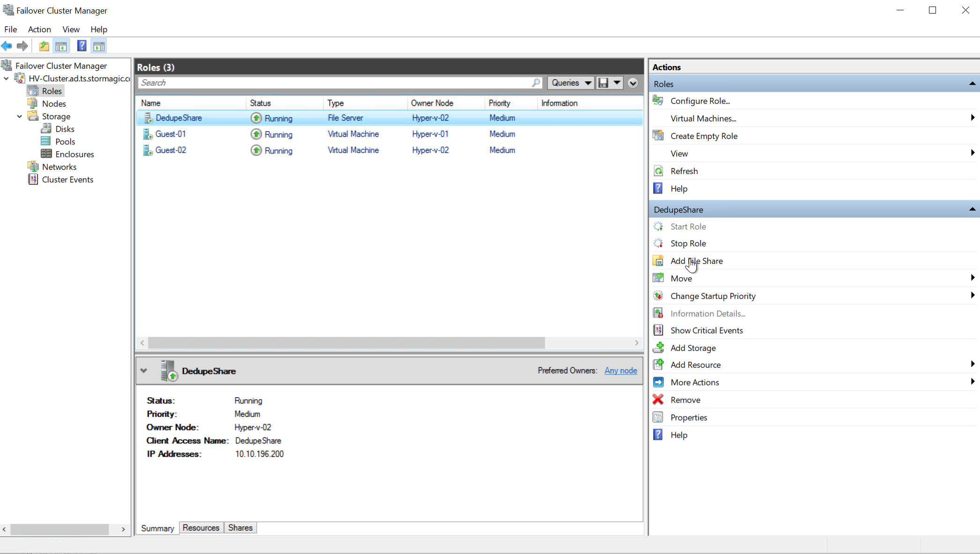The image size is (980, 554).
Task: Click the Refresh icon in Actions
Action: click(658, 171)
